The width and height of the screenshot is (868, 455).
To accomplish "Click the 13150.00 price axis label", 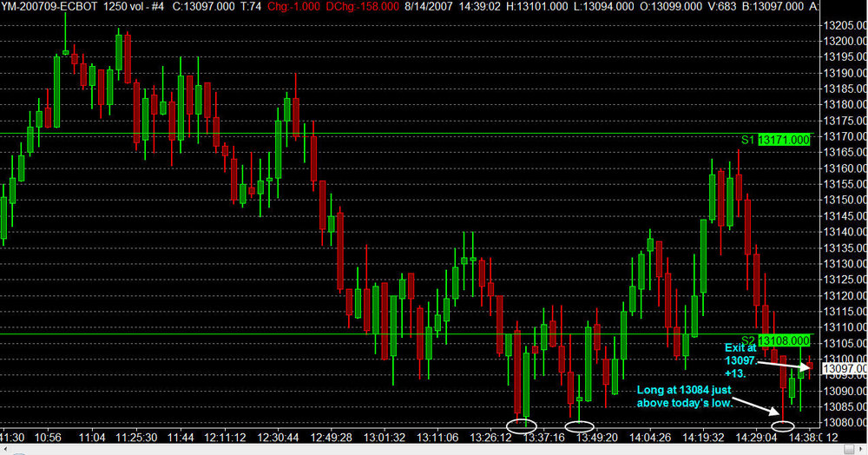I will coord(845,200).
